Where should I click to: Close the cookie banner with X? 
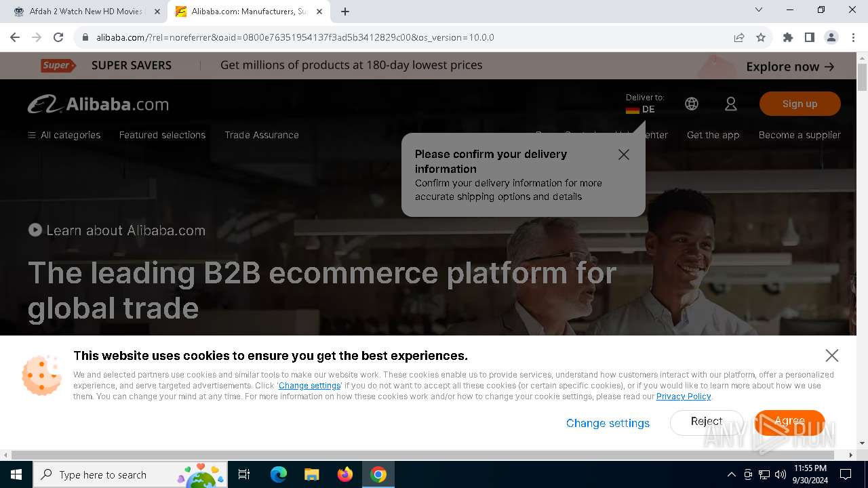(832, 356)
